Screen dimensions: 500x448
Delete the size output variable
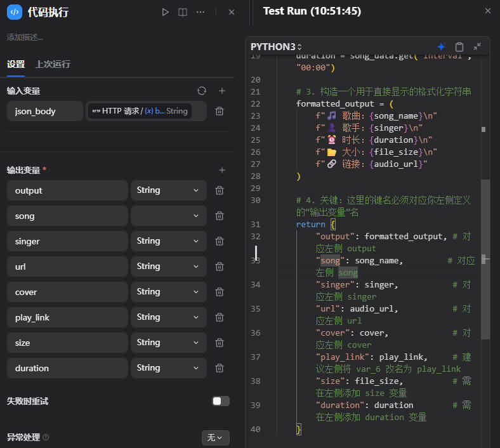(x=220, y=343)
